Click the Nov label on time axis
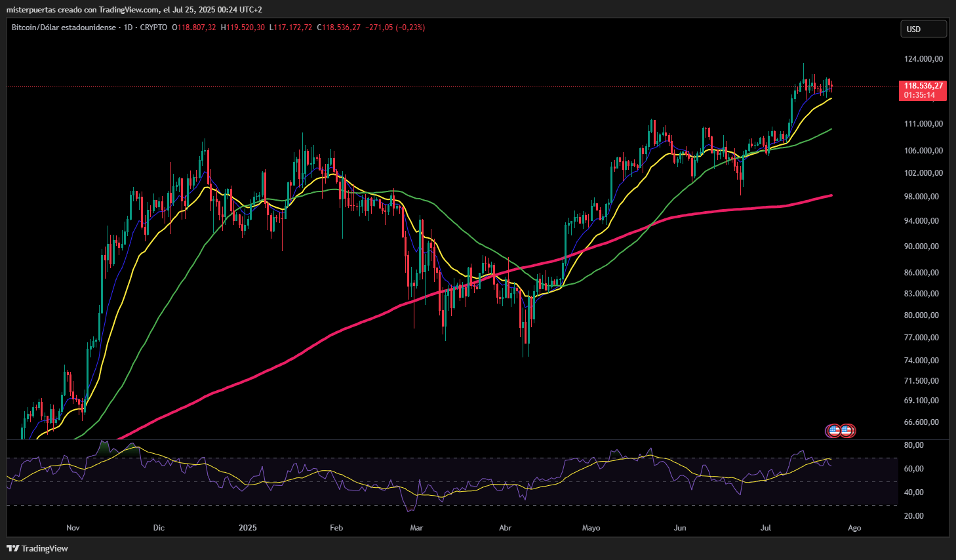This screenshot has width=956, height=560. tap(73, 528)
